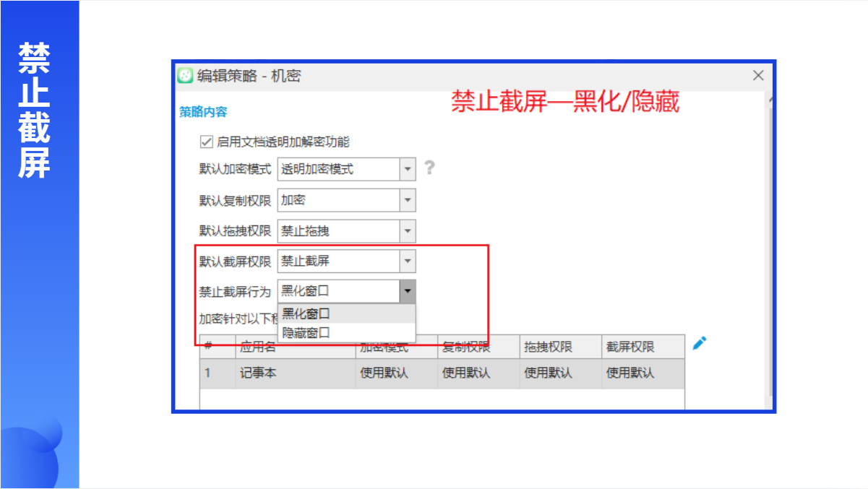Click the pencil edit icon beside the table
The width and height of the screenshot is (868, 489).
[x=699, y=344]
